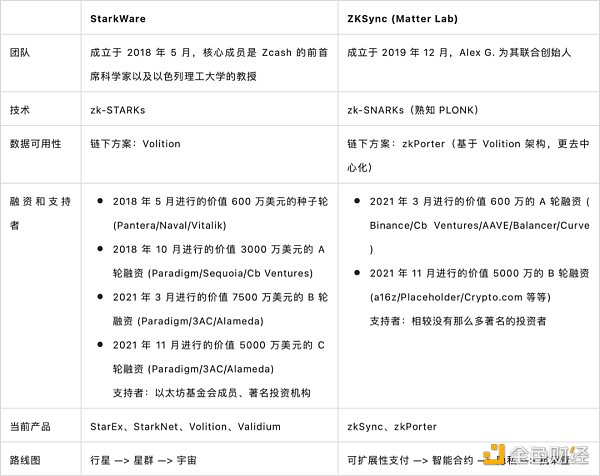This screenshot has width=600, height=476.
Task: Click the (a16z/Placeholder/Crypto.com 等等) text
Action: click(x=460, y=297)
